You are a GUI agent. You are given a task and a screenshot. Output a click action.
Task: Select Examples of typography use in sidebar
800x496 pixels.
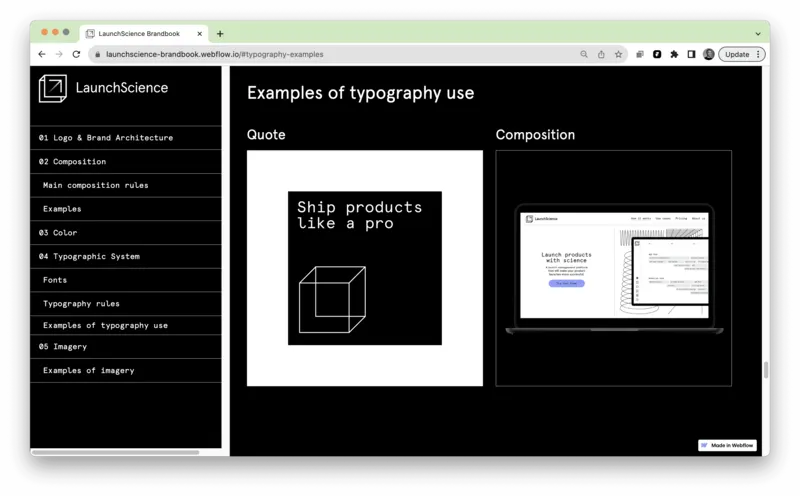(x=126, y=325)
